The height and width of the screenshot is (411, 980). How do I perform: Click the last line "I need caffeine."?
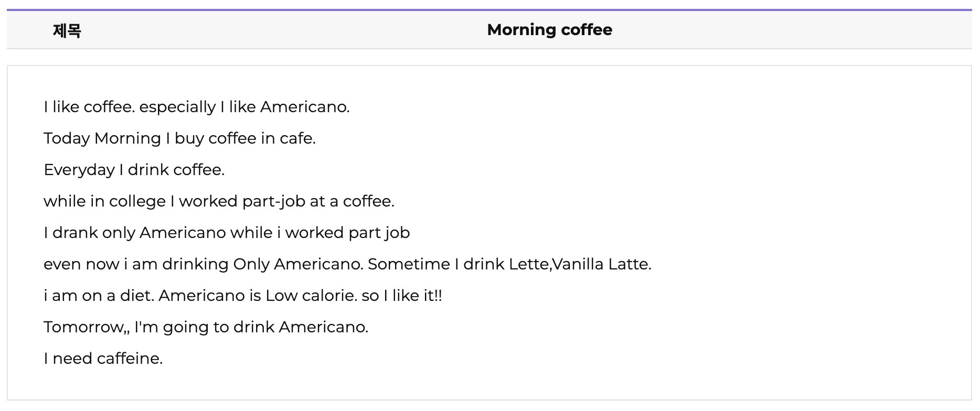coord(103,359)
